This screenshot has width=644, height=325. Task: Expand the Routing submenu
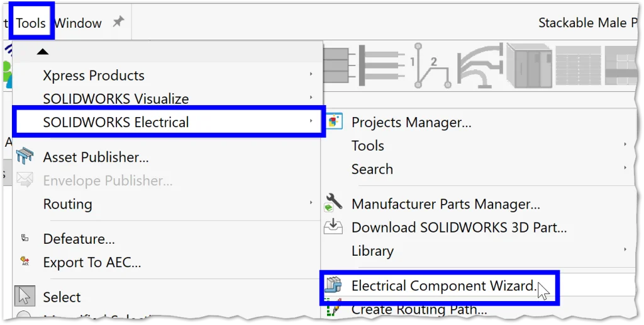(67, 204)
